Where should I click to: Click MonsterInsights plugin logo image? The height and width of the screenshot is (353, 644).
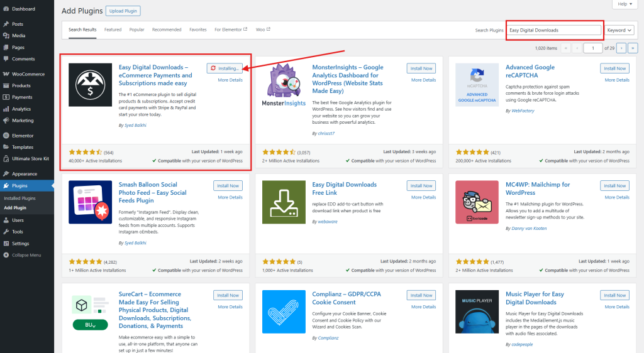[x=284, y=85]
